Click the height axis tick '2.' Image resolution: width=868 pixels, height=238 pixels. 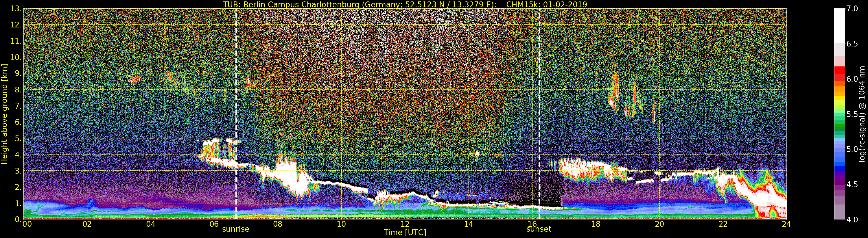[18, 187]
